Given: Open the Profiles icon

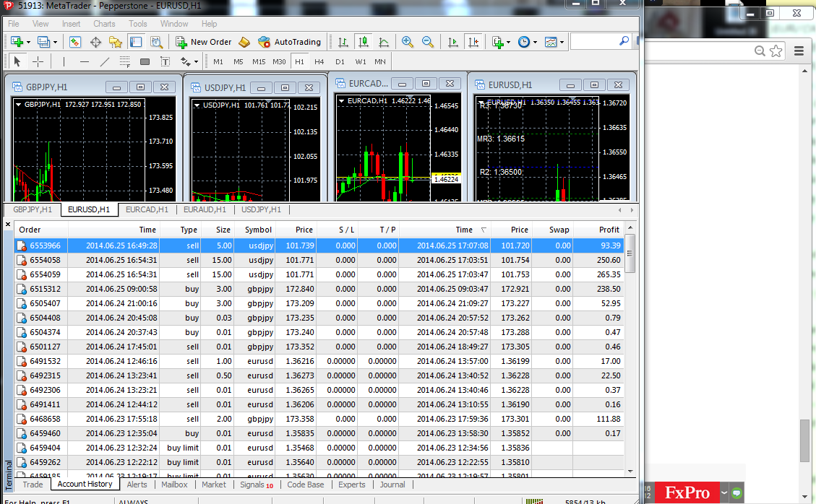Looking at the screenshot, I should click(x=43, y=42).
